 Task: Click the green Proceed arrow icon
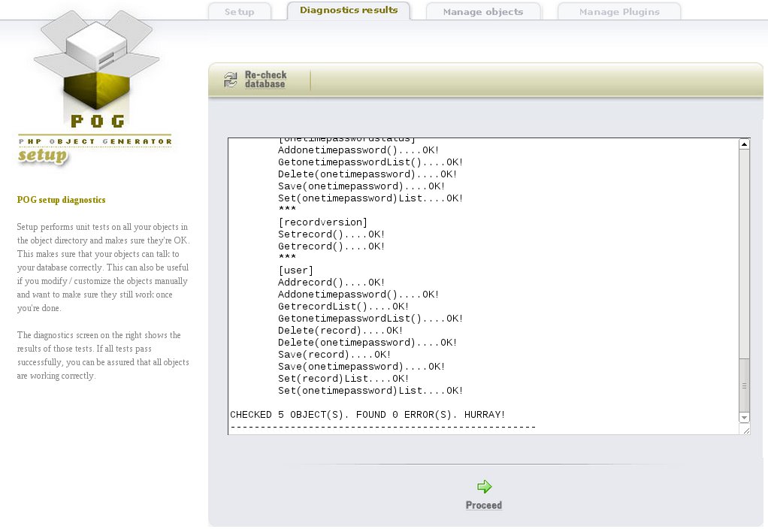(x=484, y=487)
